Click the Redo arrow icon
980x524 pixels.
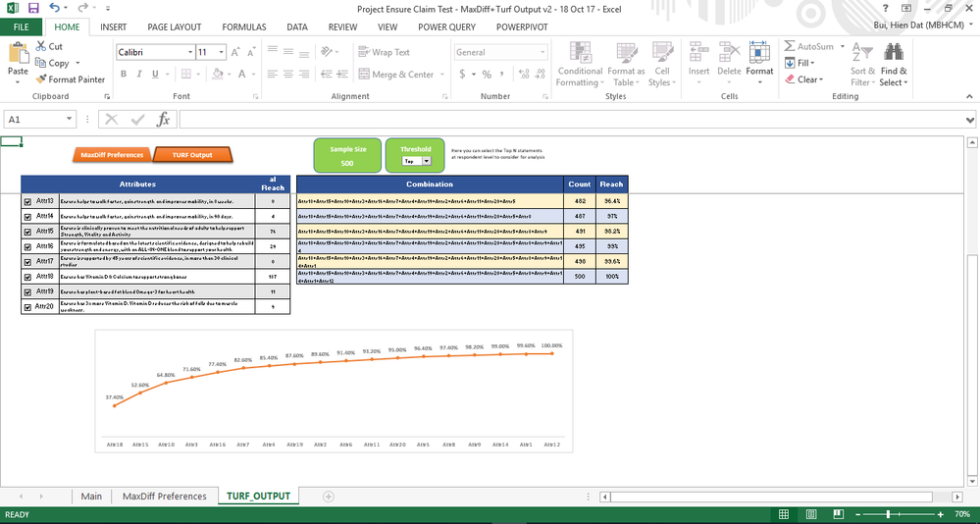tap(82, 8)
